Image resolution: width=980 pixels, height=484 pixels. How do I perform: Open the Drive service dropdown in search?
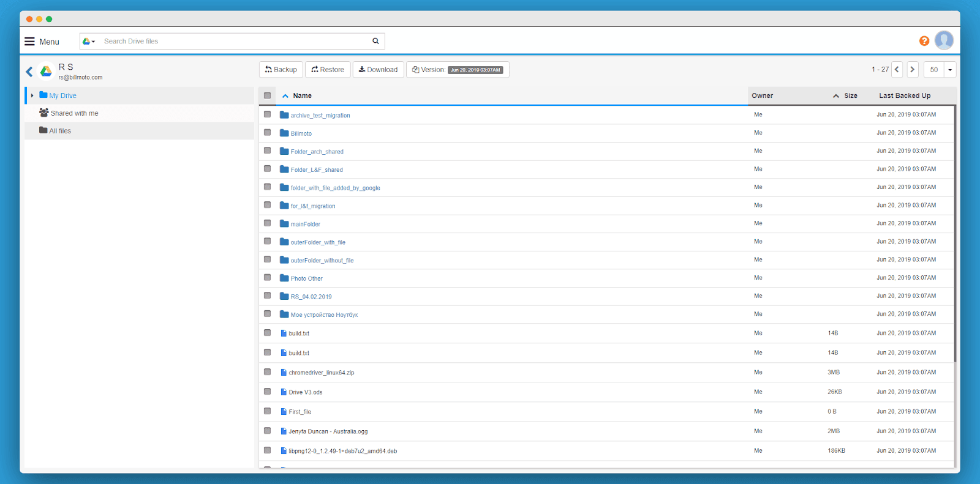89,41
